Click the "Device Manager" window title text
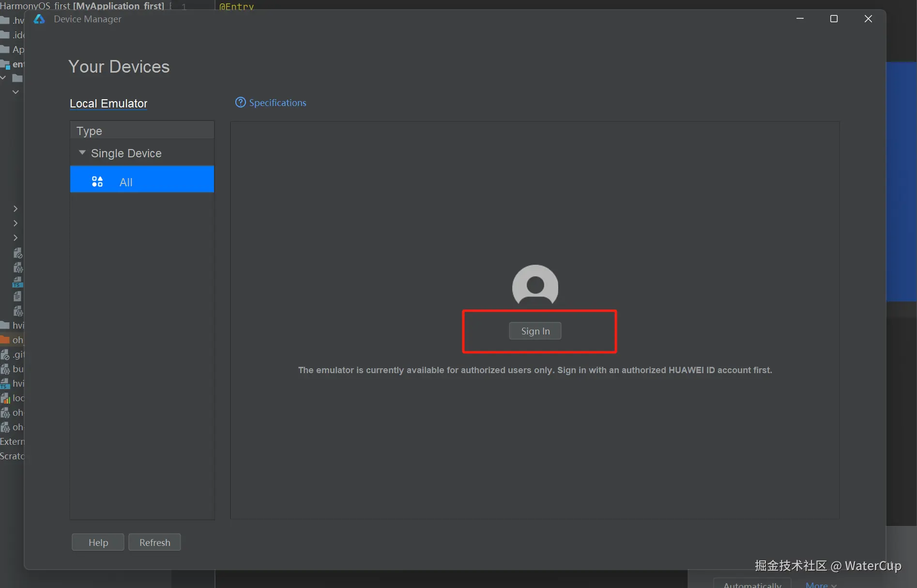 [x=88, y=19]
